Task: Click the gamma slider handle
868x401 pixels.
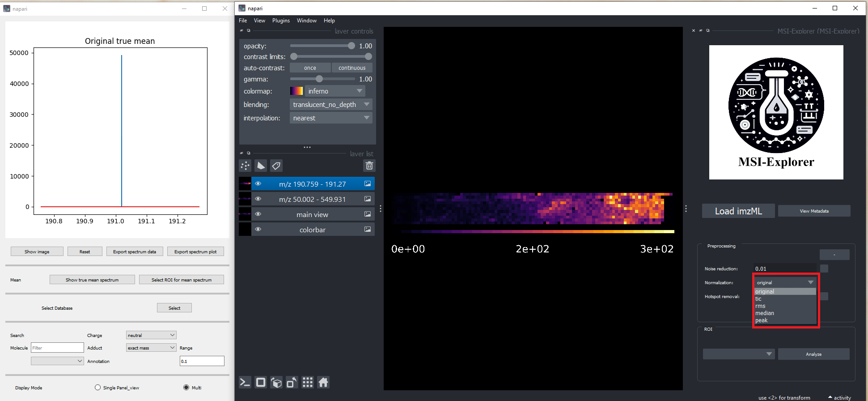Action: tap(319, 79)
